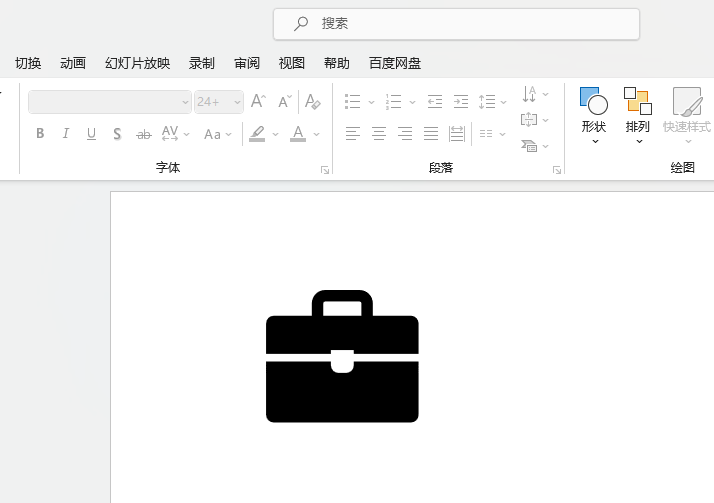This screenshot has height=503, width=714.
Task: Switch to the 幻灯片放映 tab
Action: click(138, 63)
